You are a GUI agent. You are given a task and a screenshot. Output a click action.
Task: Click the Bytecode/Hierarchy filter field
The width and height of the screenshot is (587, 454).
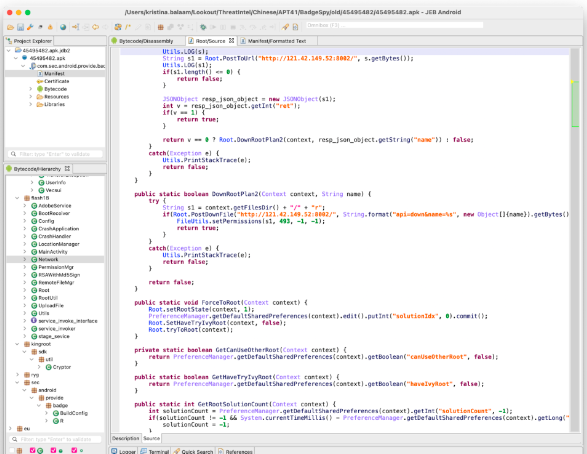(x=55, y=439)
